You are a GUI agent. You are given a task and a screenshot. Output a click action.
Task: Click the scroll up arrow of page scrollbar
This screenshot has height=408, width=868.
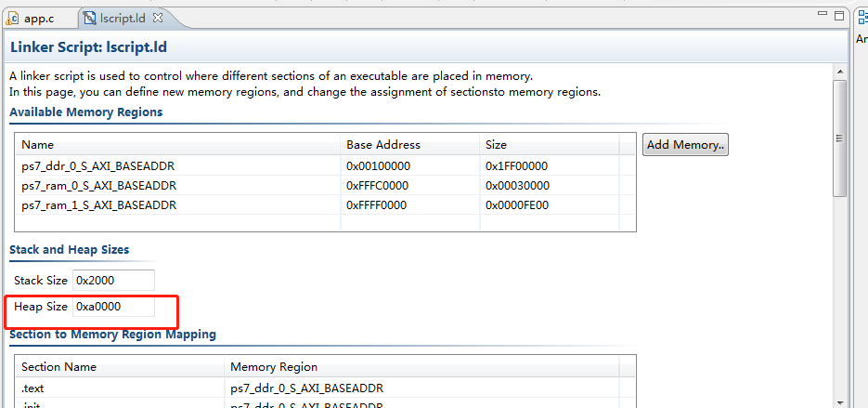tap(840, 72)
